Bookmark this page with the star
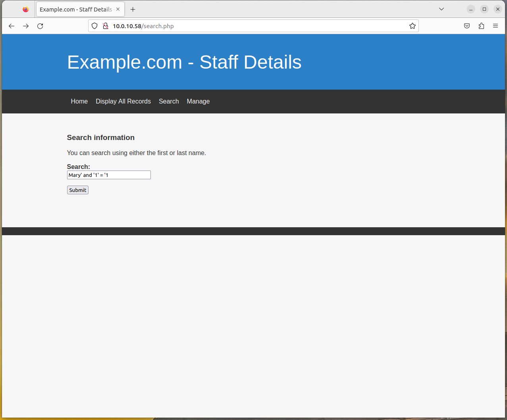The width and height of the screenshot is (507, 420). (x=413, y=26)
